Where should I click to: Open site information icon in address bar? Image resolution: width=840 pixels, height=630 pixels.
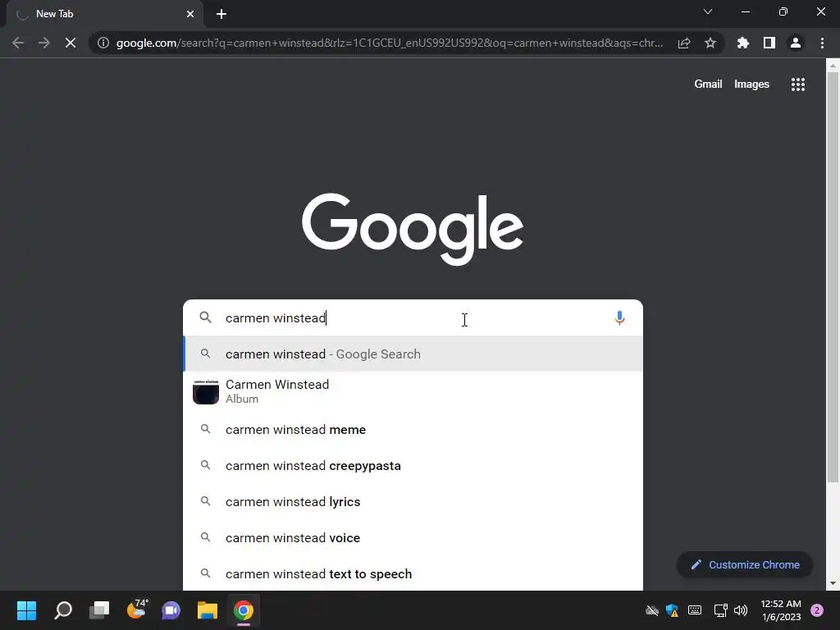coord(103,43)
